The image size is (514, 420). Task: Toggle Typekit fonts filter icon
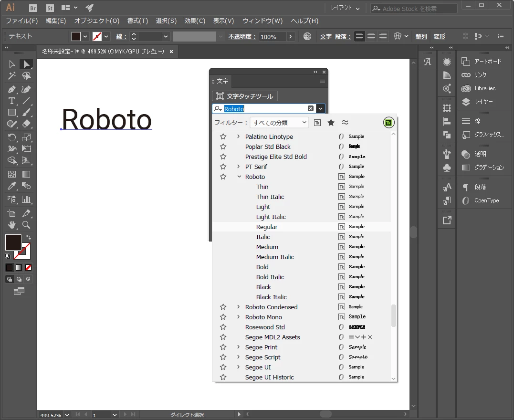pos(317,123)
